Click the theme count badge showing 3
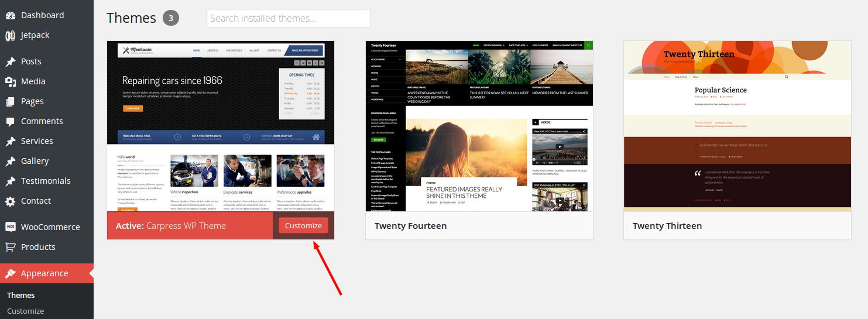868x319 pixels. [x=171, y=18]
